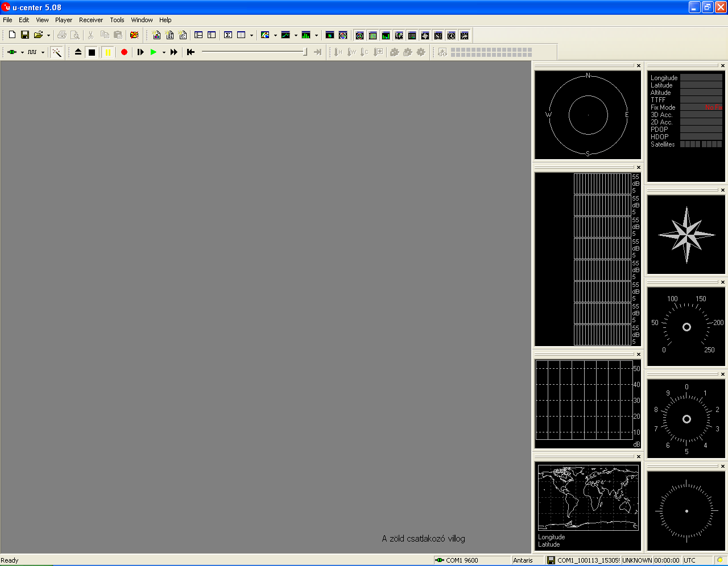
Task: Open the green chart view toolbar icon
Action: click(x=286, y=35)
